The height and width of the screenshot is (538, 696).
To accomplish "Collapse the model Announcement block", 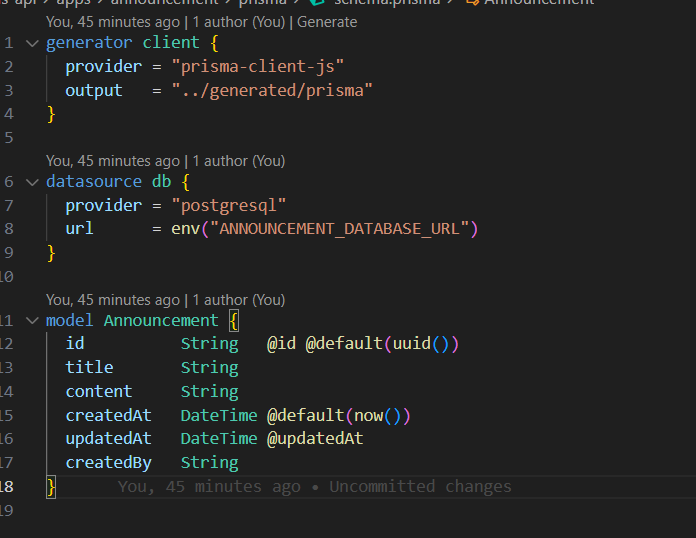I will [x=32, y=320].
